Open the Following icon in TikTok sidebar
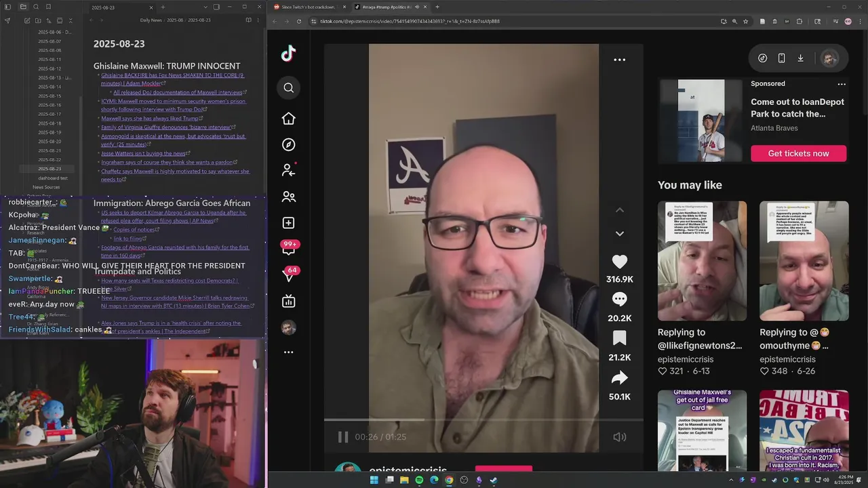868x488 pixels. pyautogui.click(x=289, y=170)
